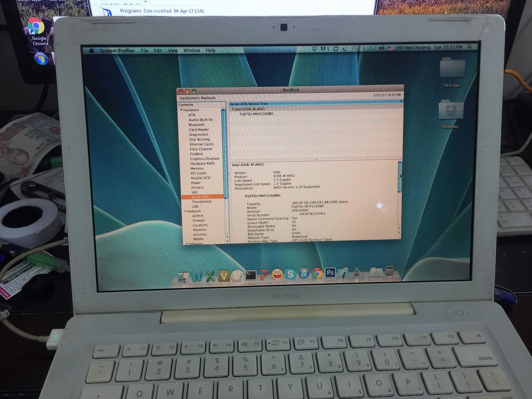Select Memory in the Contents list
Image resolution: width=532 pixels, height=399 pixels.
[197, 169]
